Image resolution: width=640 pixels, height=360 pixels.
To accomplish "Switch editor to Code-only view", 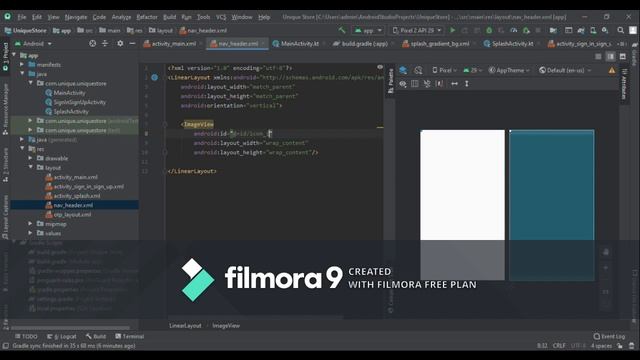I will 598,57.
